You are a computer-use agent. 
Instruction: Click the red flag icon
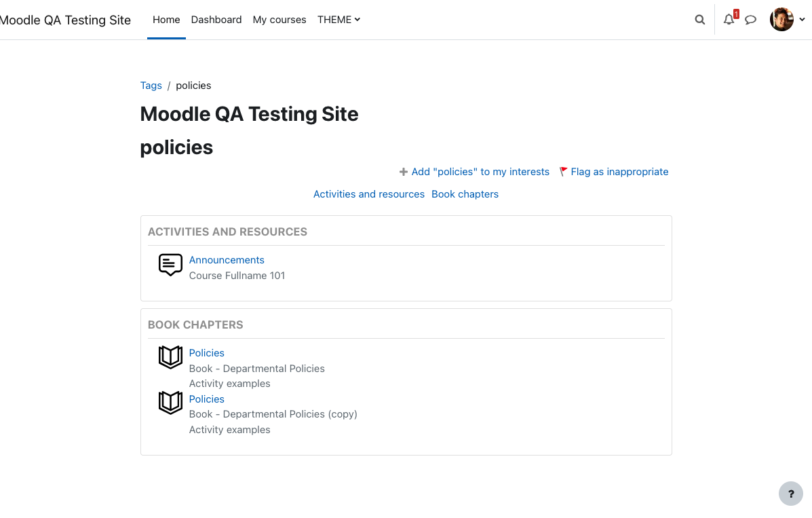[564, 172]
